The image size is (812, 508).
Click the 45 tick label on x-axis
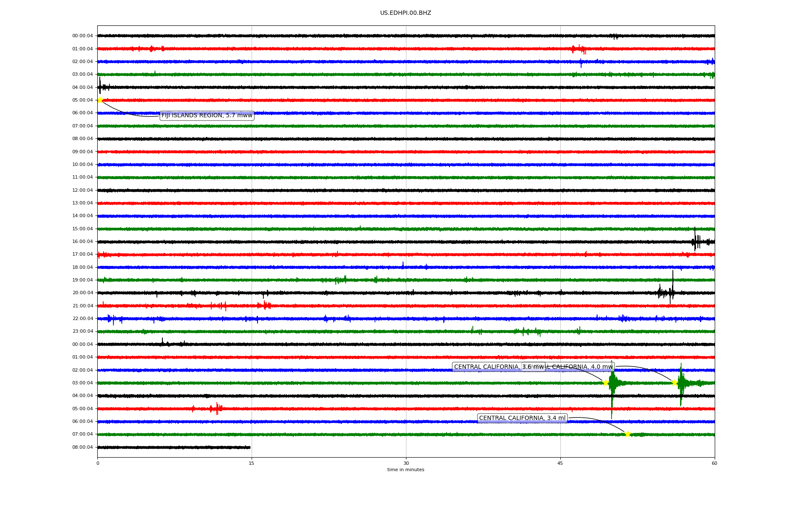[560, 463]
